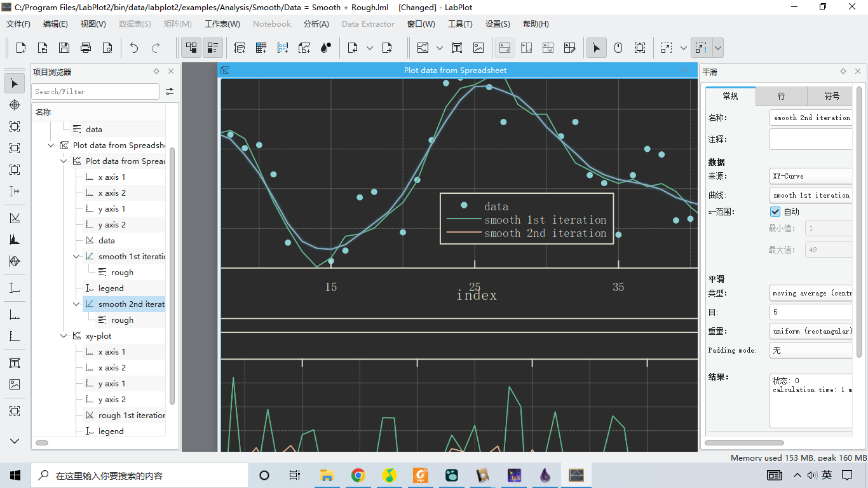
Task: Click the Save project icon
Action: point(64,48)
